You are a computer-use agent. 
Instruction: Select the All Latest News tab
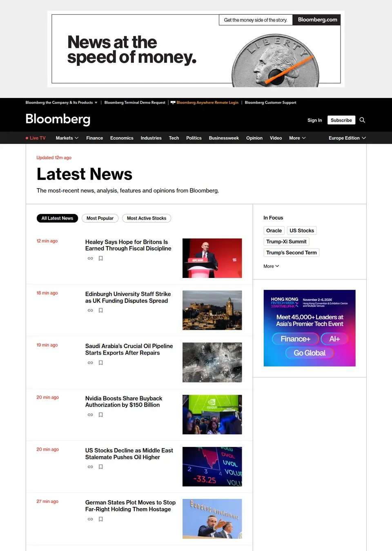57,218
